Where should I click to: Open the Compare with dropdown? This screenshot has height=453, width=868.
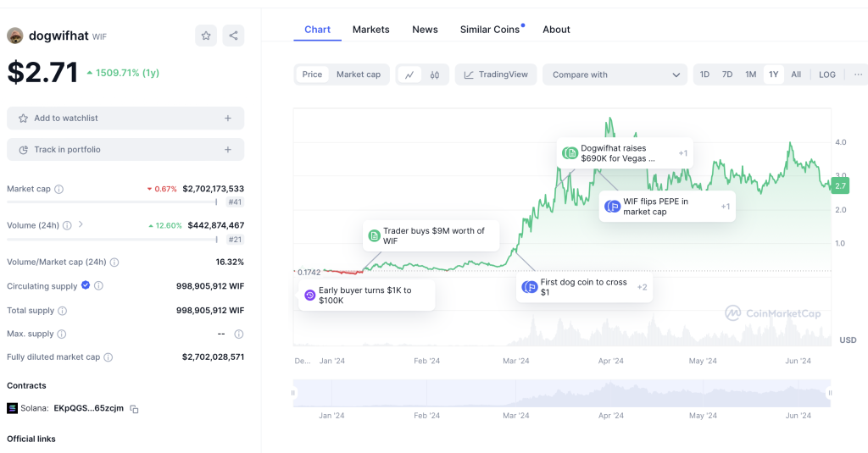point(615,75)
